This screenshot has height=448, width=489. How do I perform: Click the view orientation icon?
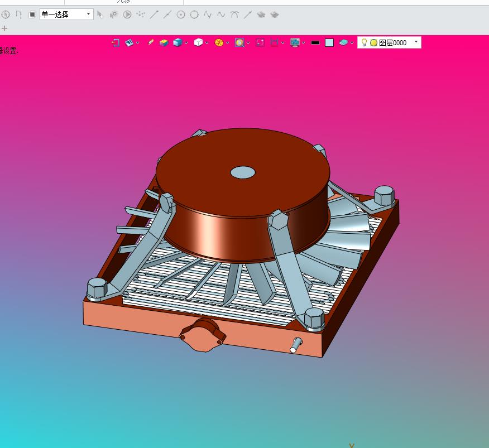[129, 42]
